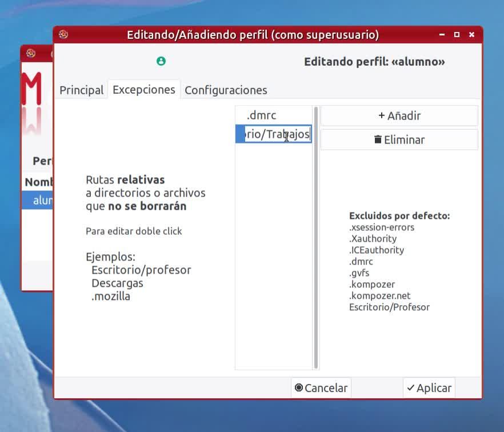Click the .ICEauthority excluded entry

[x=377, y=250]
